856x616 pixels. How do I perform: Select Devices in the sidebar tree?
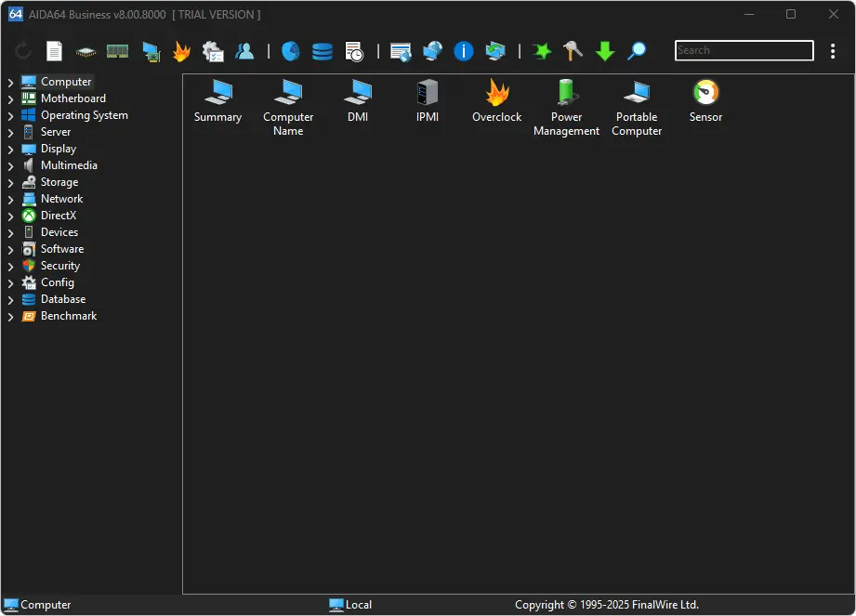coord(59,232)
